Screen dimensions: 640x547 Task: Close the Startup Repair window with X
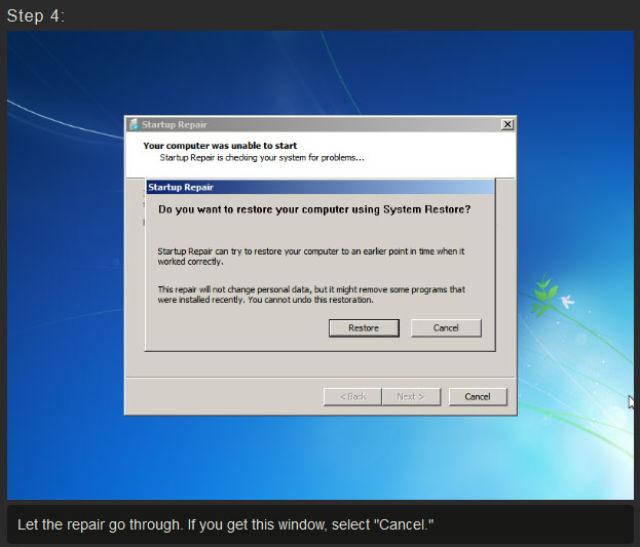pyautogui.click(x=507, y=124)
